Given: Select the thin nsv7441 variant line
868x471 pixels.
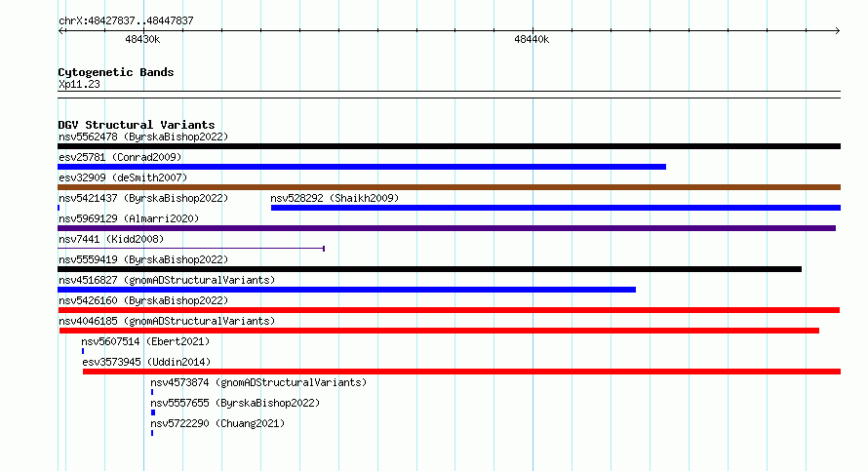Looking at the screenshot, I should [x=191, y=249].
